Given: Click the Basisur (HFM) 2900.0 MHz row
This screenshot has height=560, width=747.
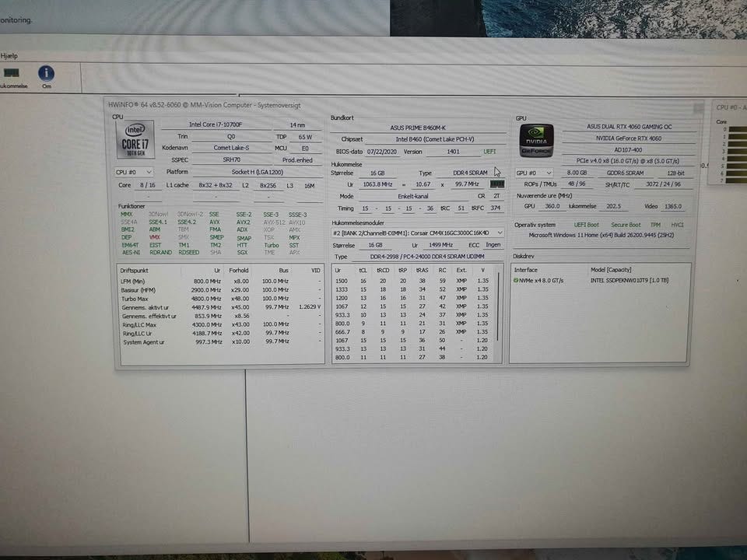Looking at the screenshot, I should point(222,290).
